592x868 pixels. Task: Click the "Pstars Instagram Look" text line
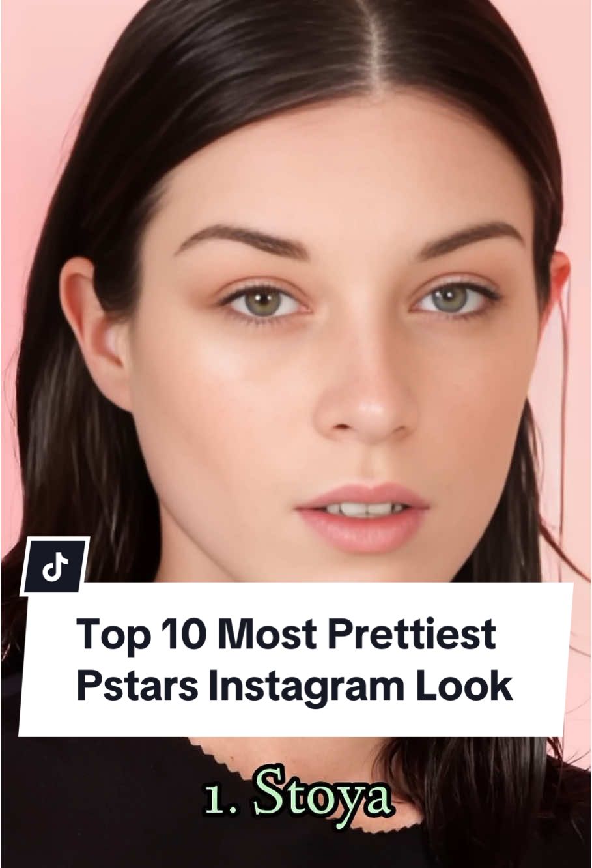tap(294, 687)
